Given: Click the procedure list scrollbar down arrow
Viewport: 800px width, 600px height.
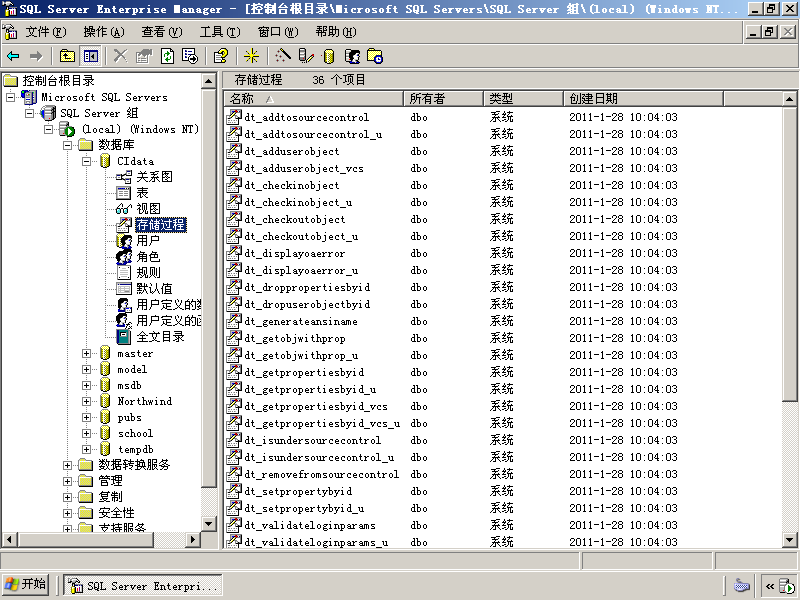Looking at the screenshot, I should pos(789,540).
